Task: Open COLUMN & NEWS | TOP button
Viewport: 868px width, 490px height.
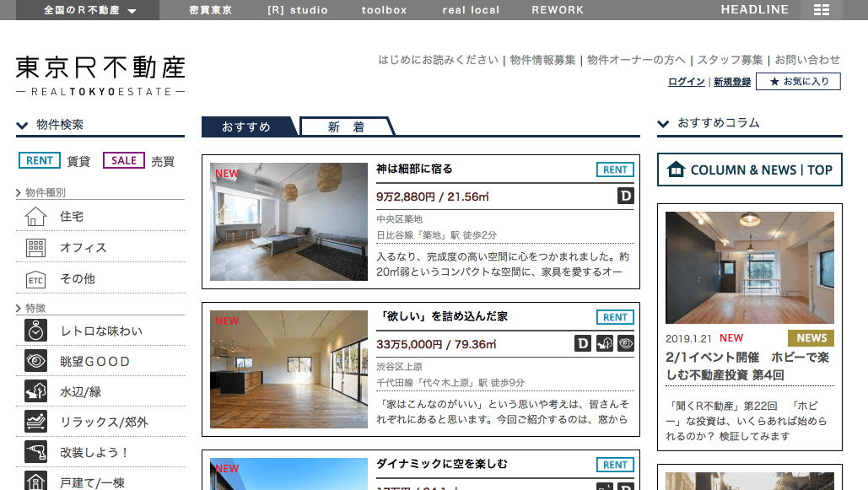Action: (750, 170)
